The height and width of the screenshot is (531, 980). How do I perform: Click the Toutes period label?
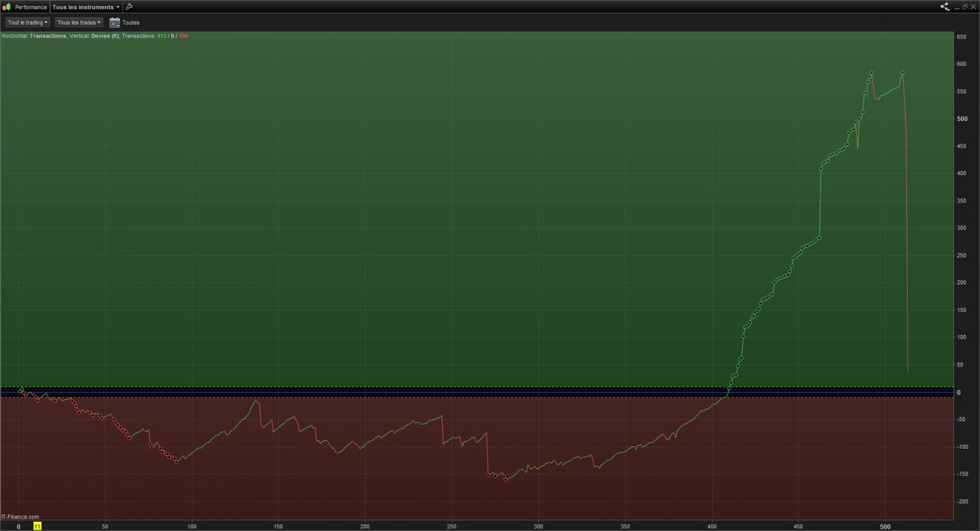click(x=131, y=22)
